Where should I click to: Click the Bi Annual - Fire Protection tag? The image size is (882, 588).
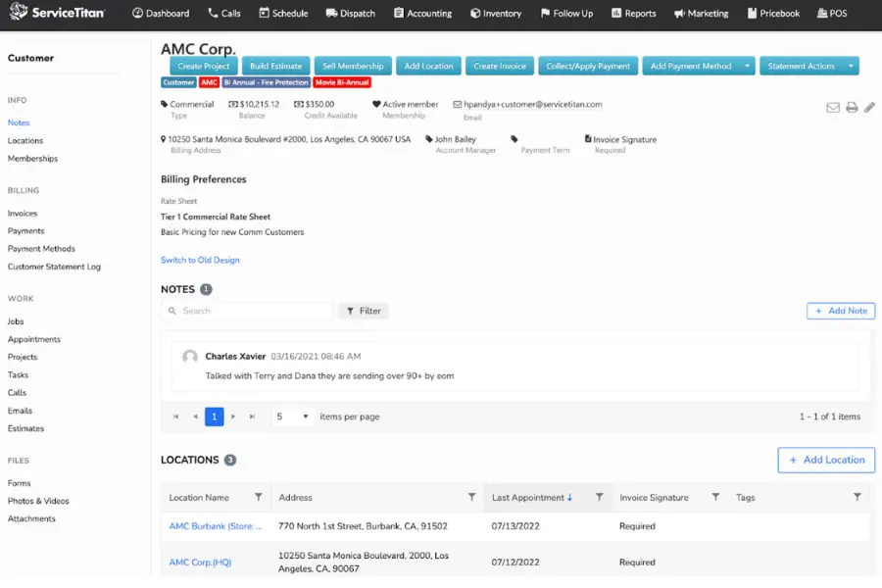point(267,82)
